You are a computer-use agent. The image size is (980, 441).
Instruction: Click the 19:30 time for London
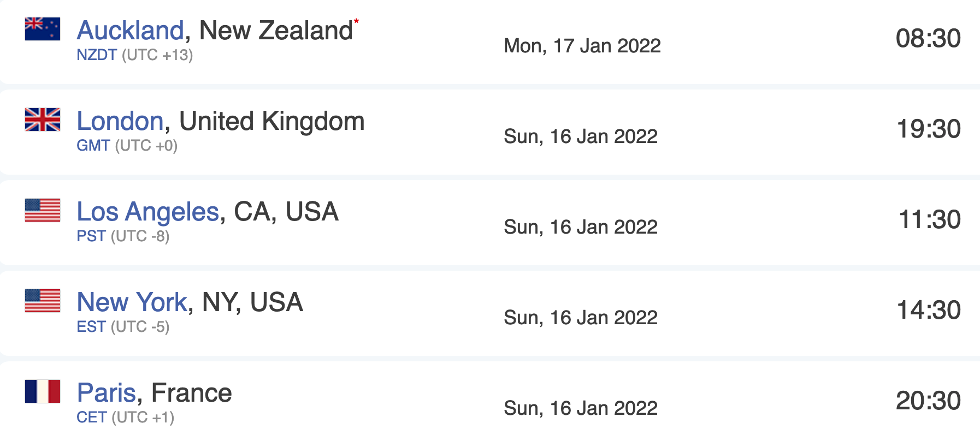coord(928,129)
